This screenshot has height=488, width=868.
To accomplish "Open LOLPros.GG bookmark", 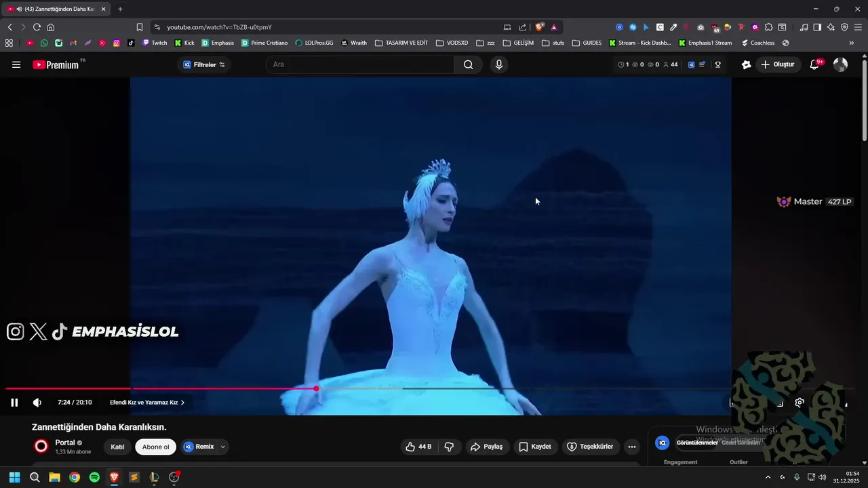I will [314, 43].
